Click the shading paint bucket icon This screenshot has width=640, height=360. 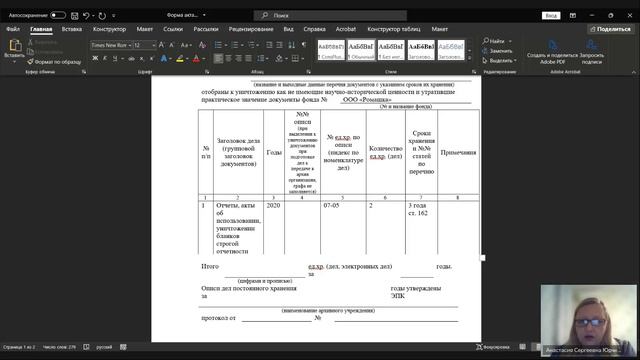(x=279, y=59)
